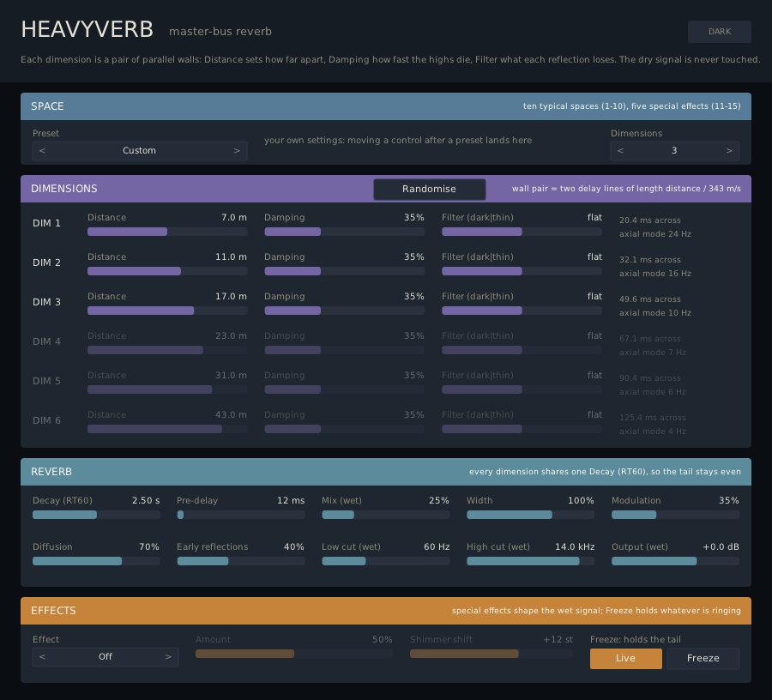The image size is (772, 700).
Task: Adjust DIM 3 Damping slider
Action: [x=345, y=311]
